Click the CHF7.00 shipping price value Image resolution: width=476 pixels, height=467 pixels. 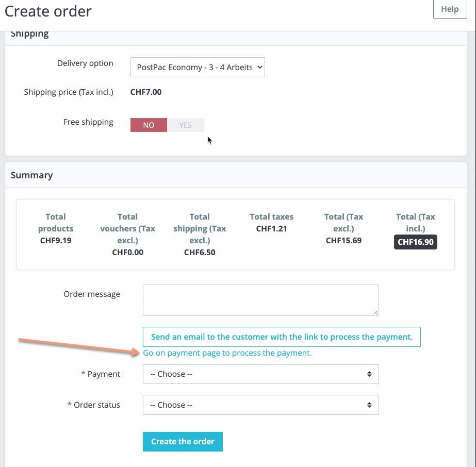coord(146,92)
